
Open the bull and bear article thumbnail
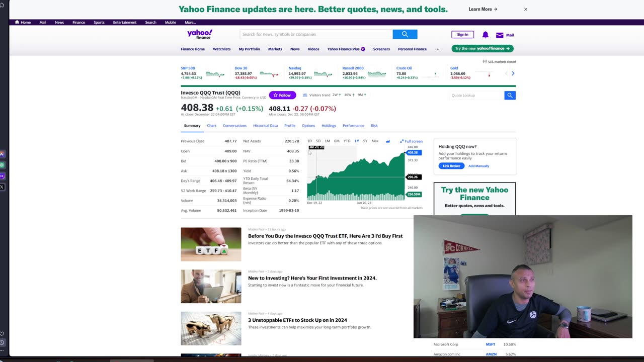[211, 328]
